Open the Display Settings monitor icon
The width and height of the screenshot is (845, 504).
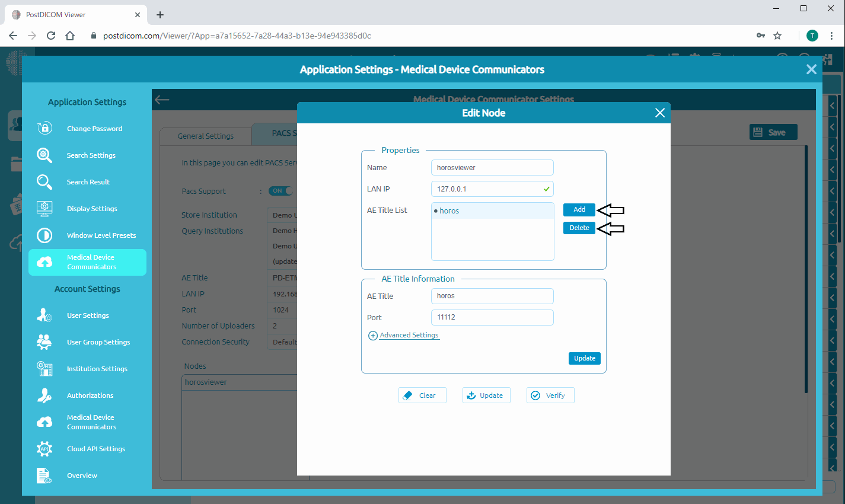[44, 208]
